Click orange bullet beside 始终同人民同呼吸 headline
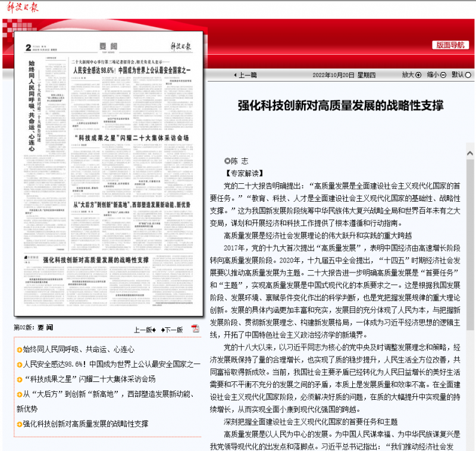476x451 pixels. point(20,349)
